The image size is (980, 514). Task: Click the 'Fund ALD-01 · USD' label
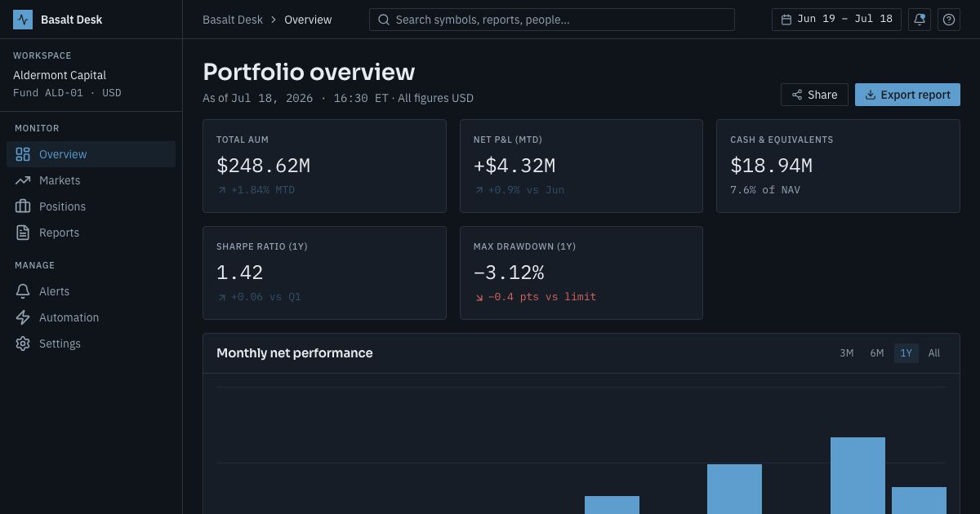pos(67,93)
